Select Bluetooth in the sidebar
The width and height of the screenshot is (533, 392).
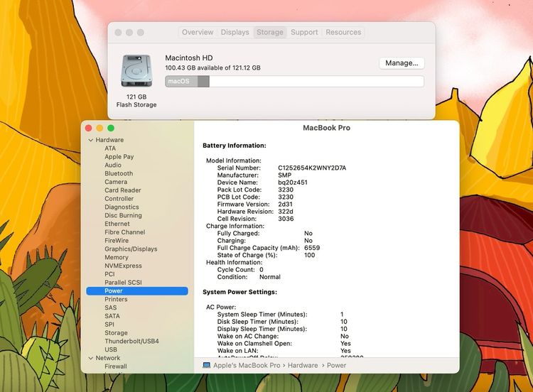coord(119,173)
